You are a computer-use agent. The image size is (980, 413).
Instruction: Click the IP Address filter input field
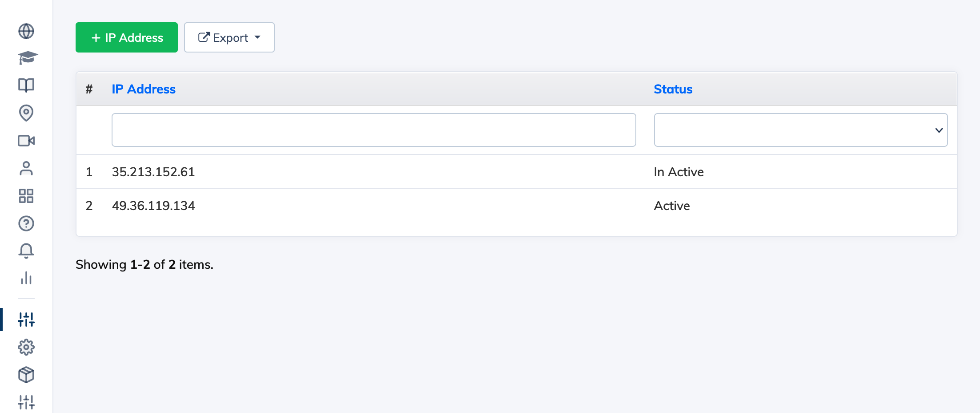point(374,130)
